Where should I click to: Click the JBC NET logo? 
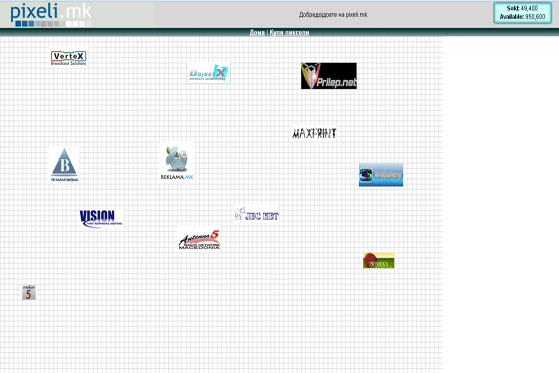[257, 214]
